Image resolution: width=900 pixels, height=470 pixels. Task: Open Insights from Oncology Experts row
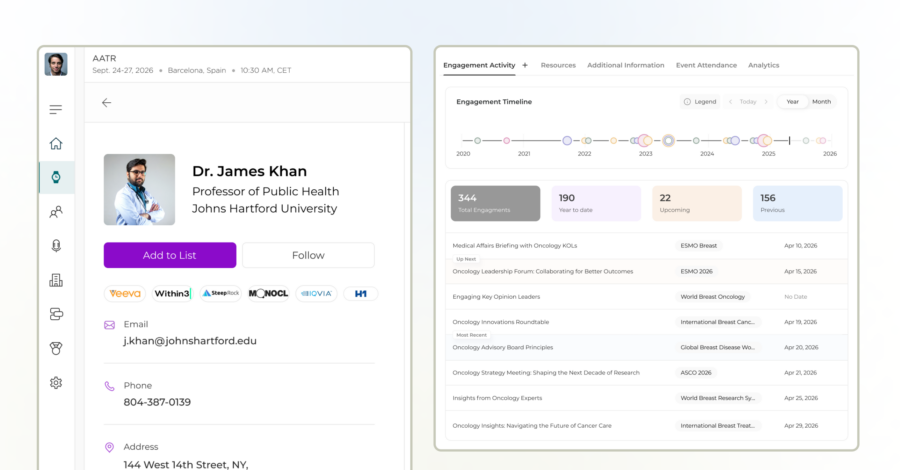click(x=646, y=398)
